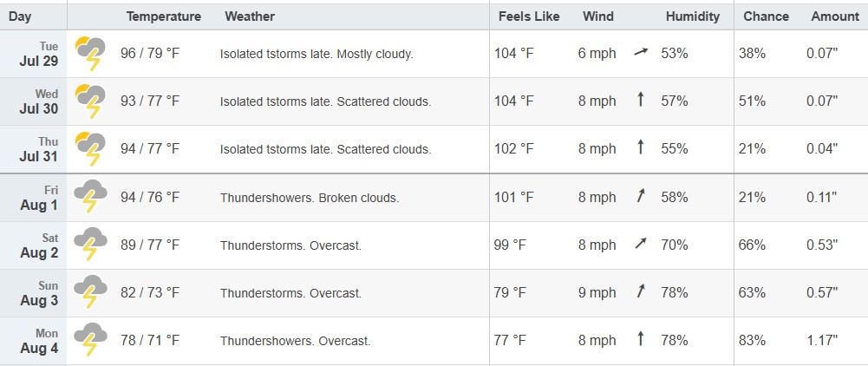
Task: Click the Temperature column header
Action: click(163, 16)
